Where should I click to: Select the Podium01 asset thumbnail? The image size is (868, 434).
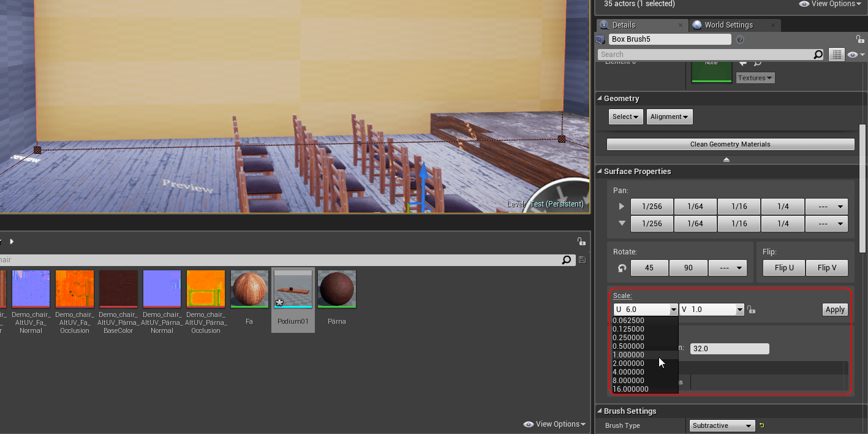coord(293,289)
